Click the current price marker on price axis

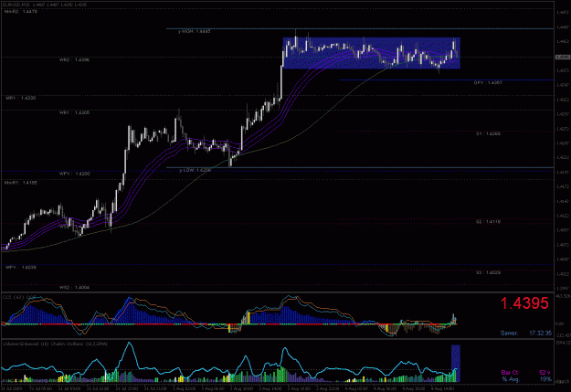563,58
